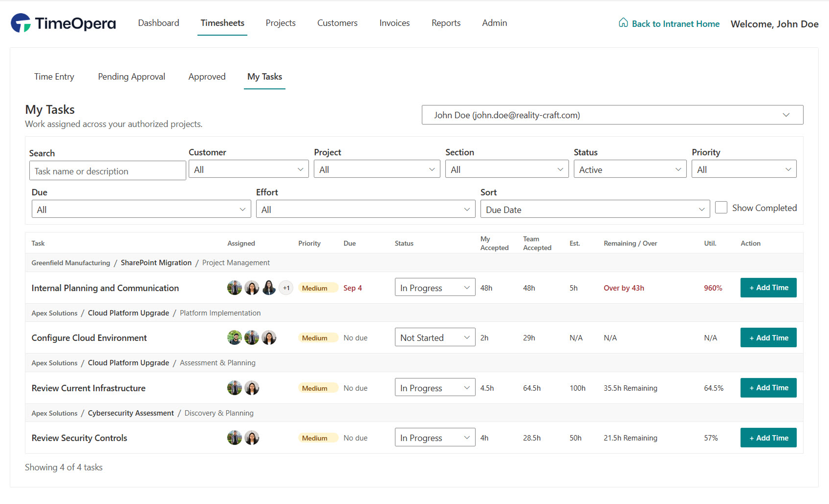
Task: Click the Medium priority badge for Review Security Controls
Action: coord(318,438)
